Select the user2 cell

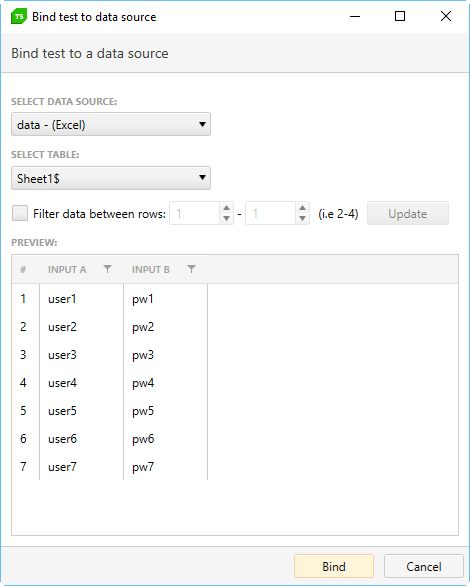pyautogui.click(x=81, y=327)
